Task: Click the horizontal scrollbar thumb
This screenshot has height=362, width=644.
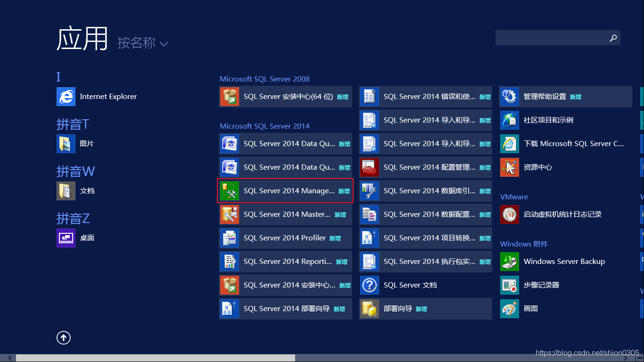Action: [156, 358]
